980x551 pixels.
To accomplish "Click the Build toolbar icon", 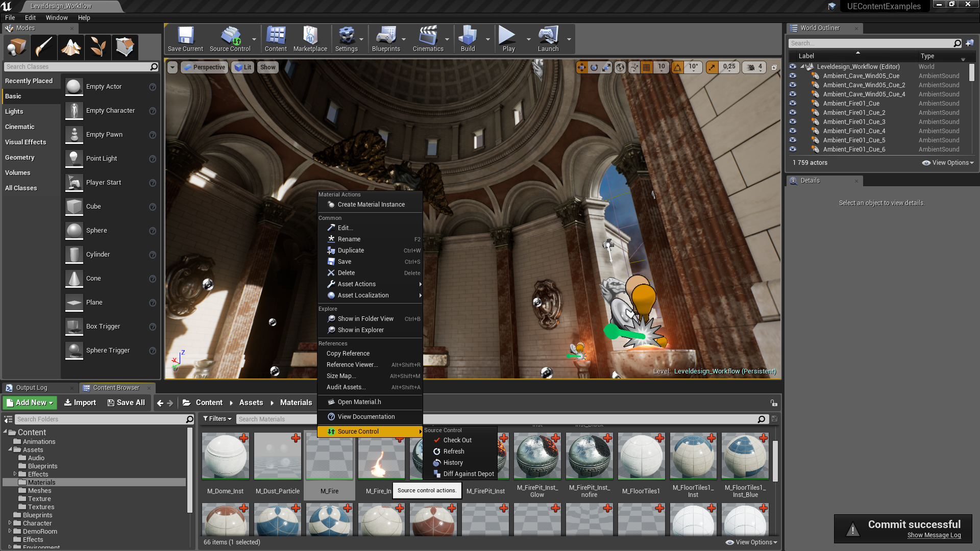I will click(x=468, y=39).
